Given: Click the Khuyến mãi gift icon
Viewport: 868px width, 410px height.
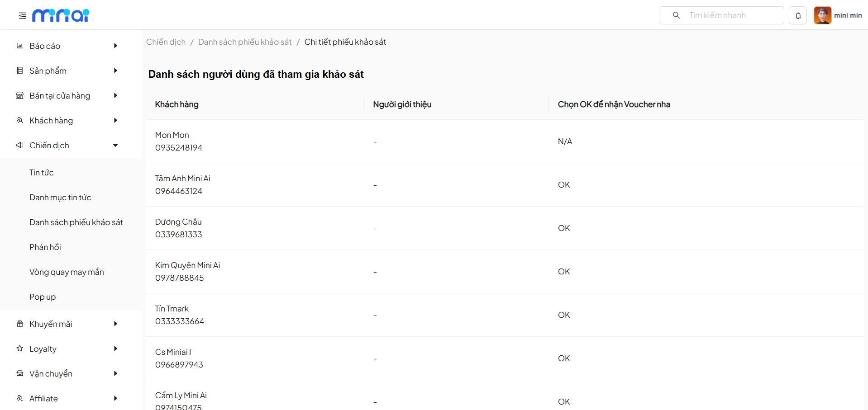Looking at the screenshot, I should coord(20,324).
